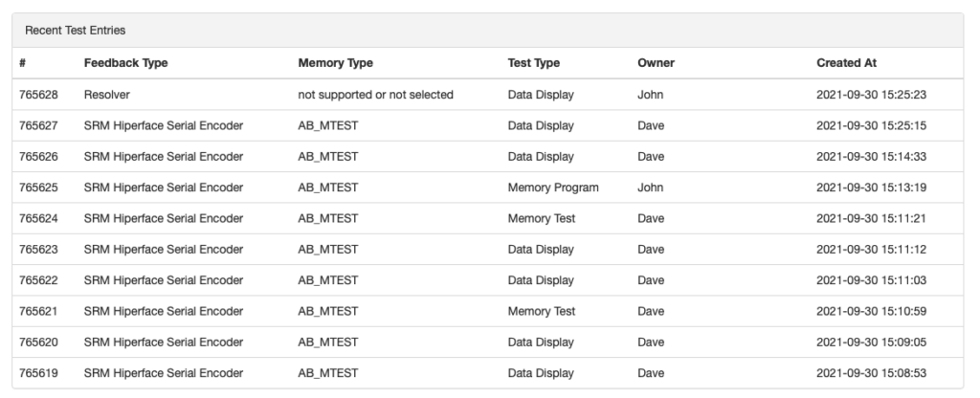Click 'not supported or not selected' memory cell
Screen dimensions: 980x398
click(375, 95)
